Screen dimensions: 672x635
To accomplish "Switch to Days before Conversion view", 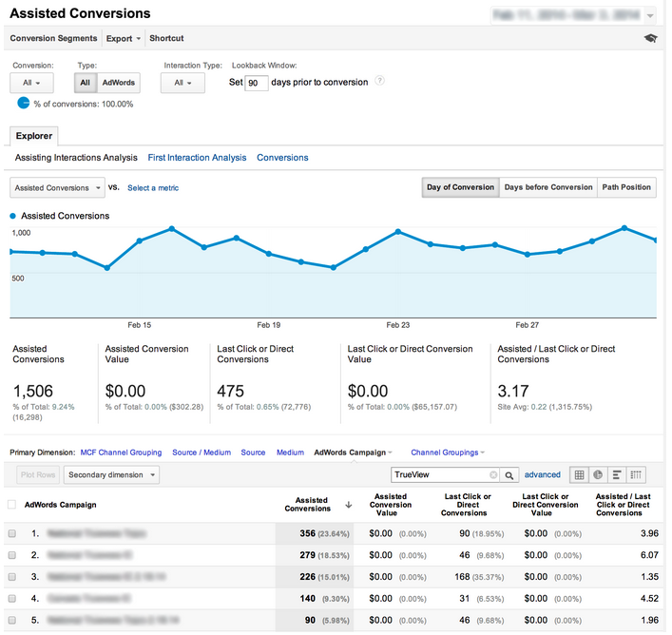I will pyautogui.click(x=547, y=187).
